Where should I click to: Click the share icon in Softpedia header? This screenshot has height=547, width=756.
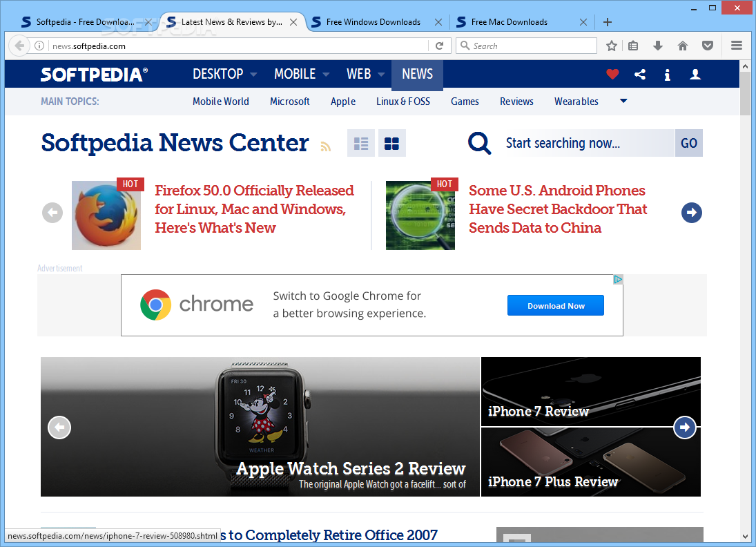click(640, 75)
